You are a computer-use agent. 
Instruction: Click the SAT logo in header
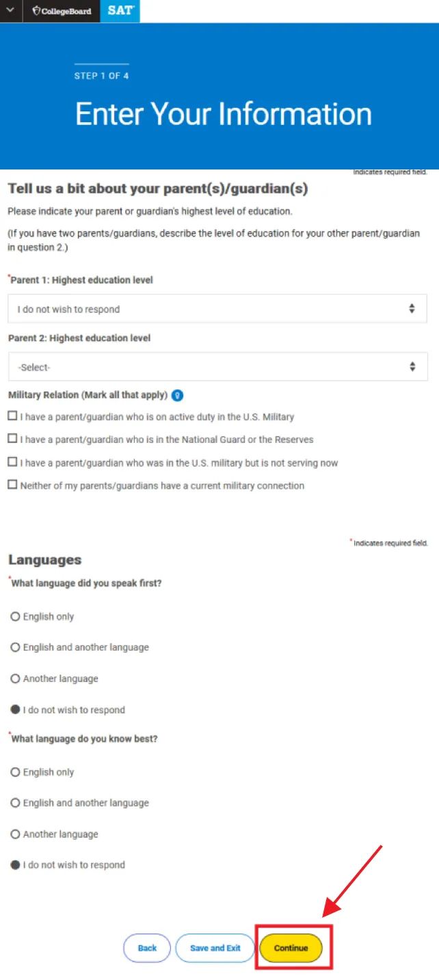[120, 11]
